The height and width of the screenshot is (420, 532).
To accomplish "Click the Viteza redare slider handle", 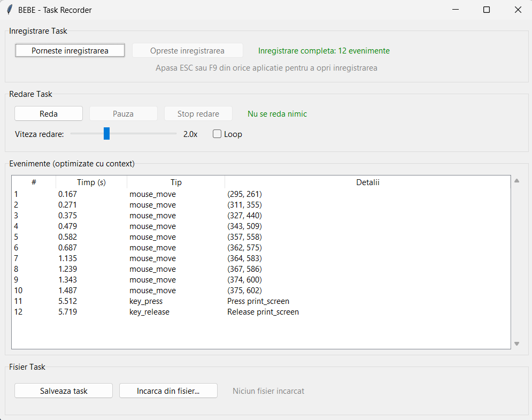I will (106, 134).
